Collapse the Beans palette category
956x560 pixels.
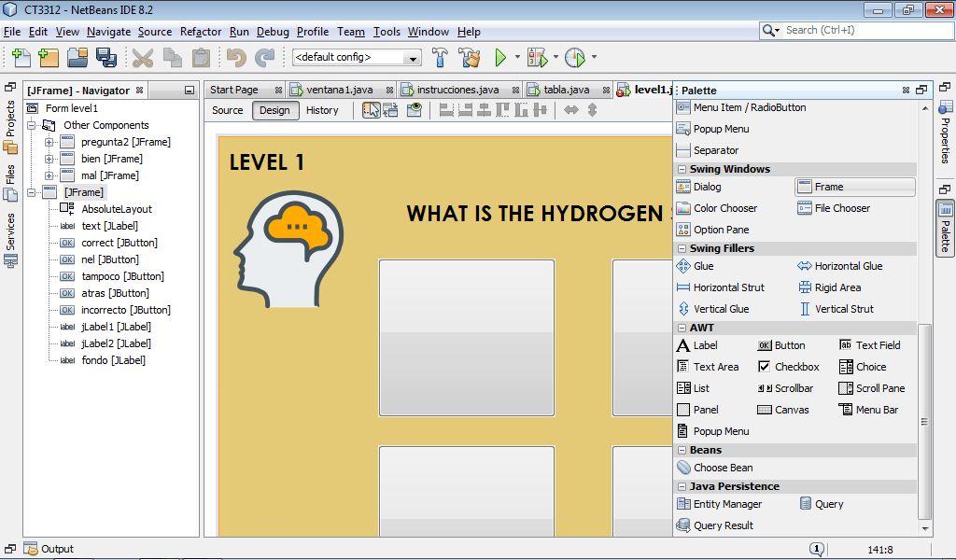click(682, 450)
